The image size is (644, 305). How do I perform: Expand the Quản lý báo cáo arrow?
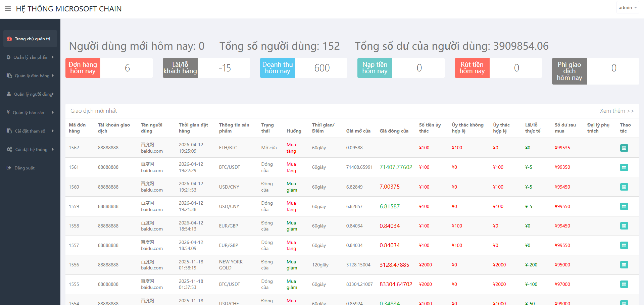click(x=53, y=113)
